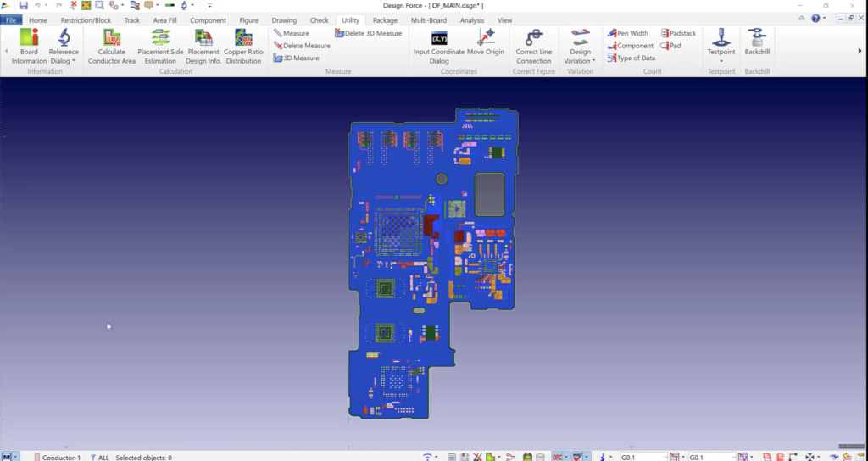
Task: Switch to the Package tab
Action: pos(386,20)
